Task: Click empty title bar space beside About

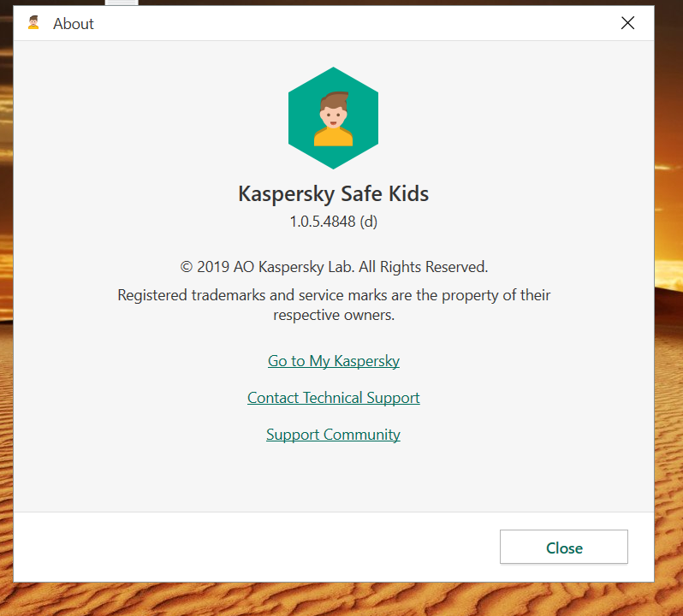Action: click(342, 23)
